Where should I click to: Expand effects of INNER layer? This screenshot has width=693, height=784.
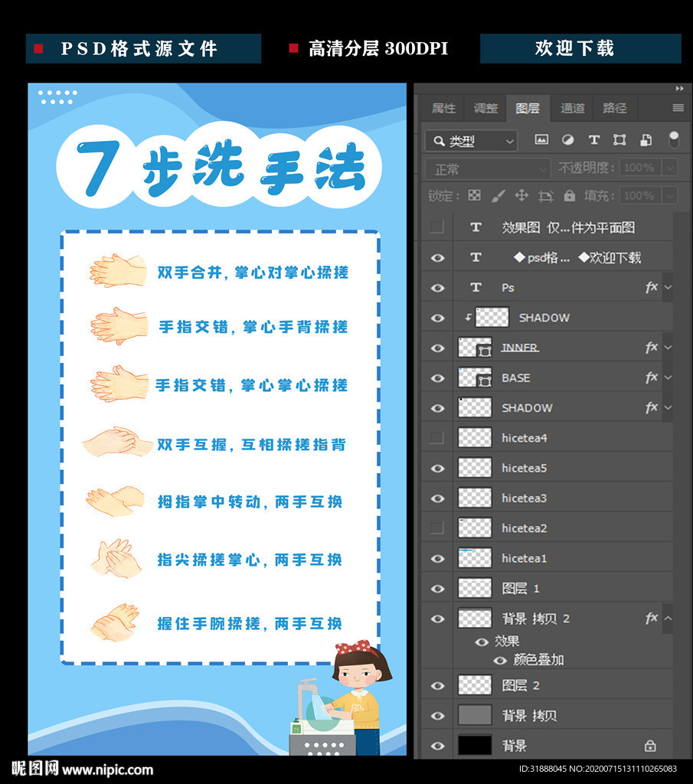pos(668,348)
